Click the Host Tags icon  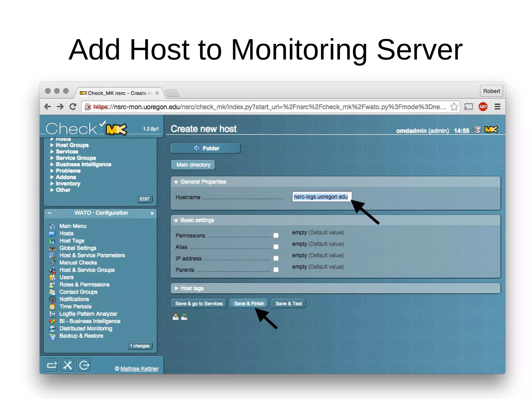(52, 241)
